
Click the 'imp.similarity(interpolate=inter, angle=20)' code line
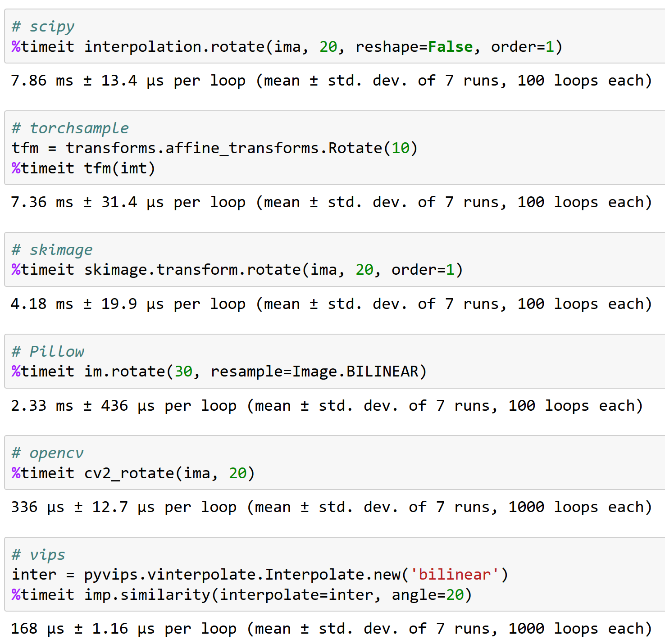tap(241, 595)
